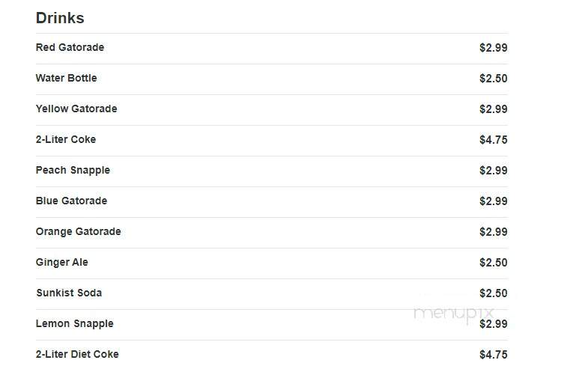This screenshot has height=375, width=588.
Task: Click the $4.75 price for 2-Liter Coke
Action: pos(494,140)
